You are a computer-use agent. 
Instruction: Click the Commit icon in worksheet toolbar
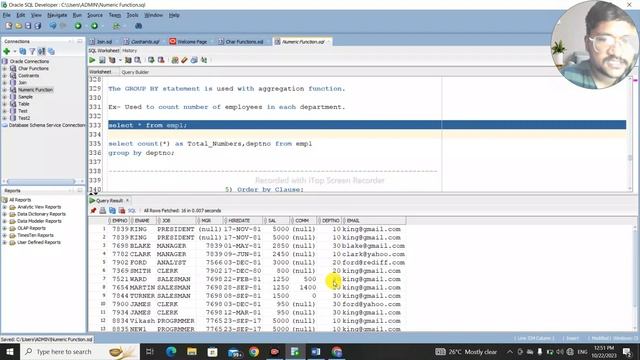151,60
